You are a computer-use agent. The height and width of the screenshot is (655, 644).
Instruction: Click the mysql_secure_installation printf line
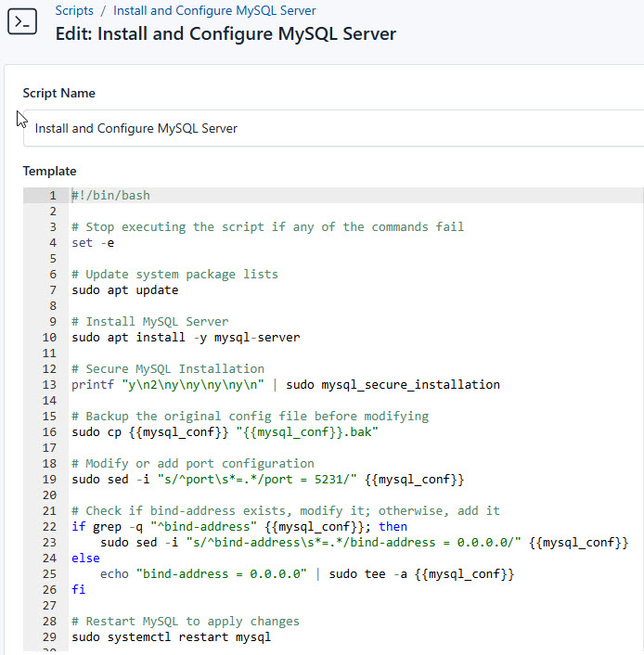[x=286, y=385]
